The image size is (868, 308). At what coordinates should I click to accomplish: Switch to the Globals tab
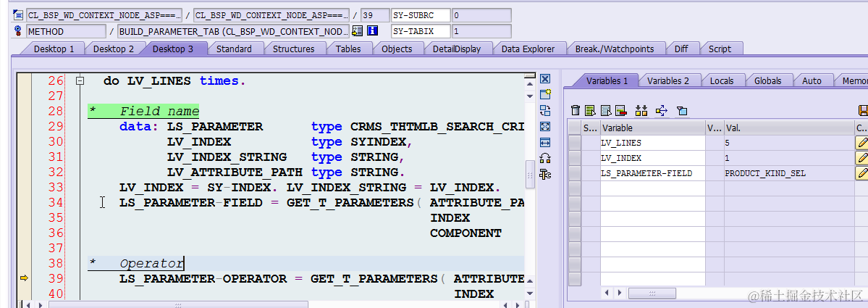click(x=767, y=80)
